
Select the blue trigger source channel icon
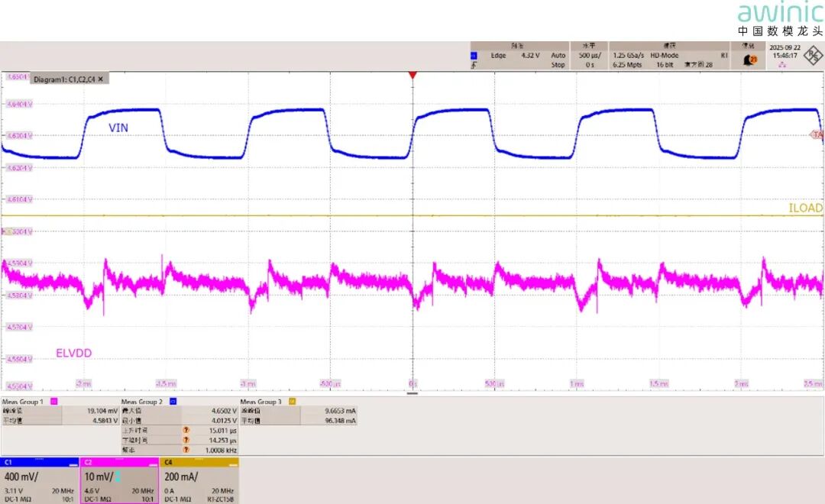coord(474,55)
